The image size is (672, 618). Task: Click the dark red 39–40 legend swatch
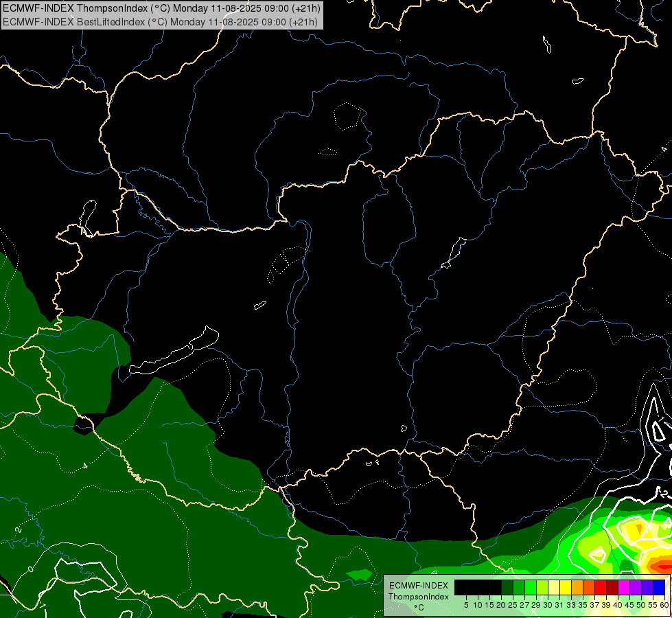point(612,588)
